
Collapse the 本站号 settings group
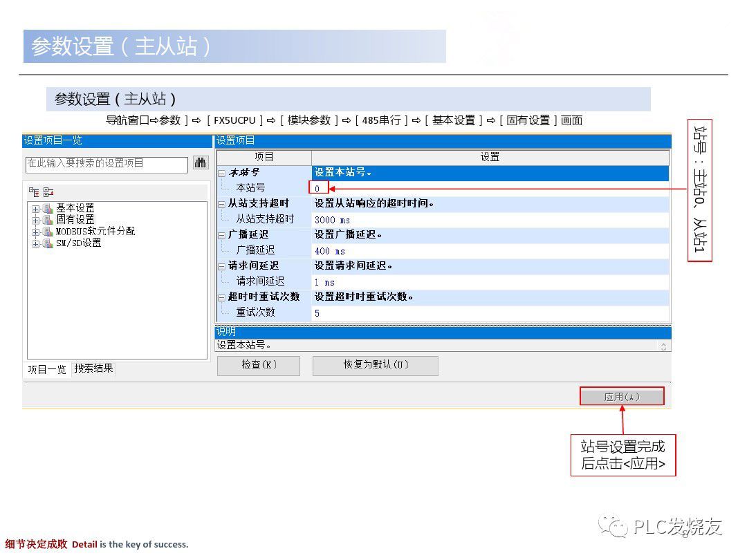click(x=221, y=173)
